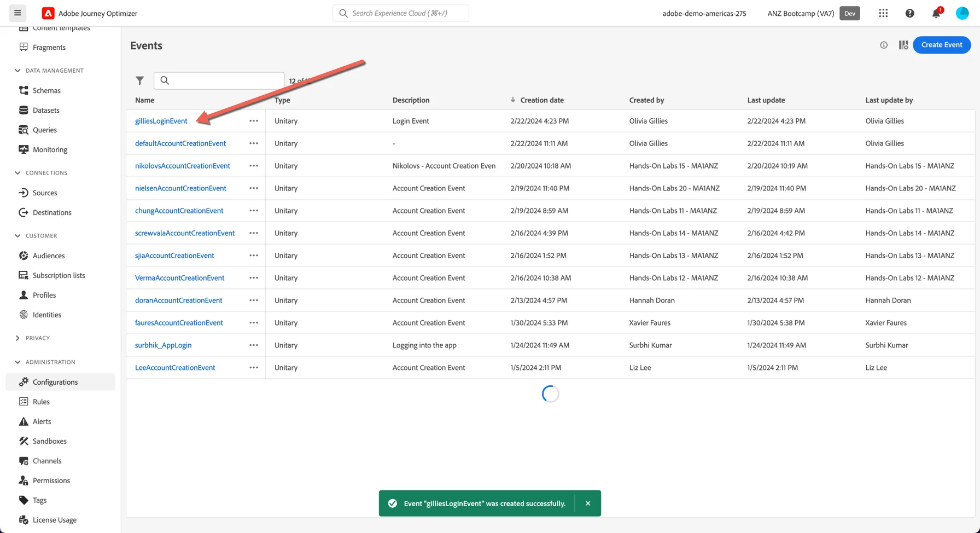This screenshot has width=980, height=533.
Task: Open the VermaAccountCreationEvent link
Action: coord(180,278)
